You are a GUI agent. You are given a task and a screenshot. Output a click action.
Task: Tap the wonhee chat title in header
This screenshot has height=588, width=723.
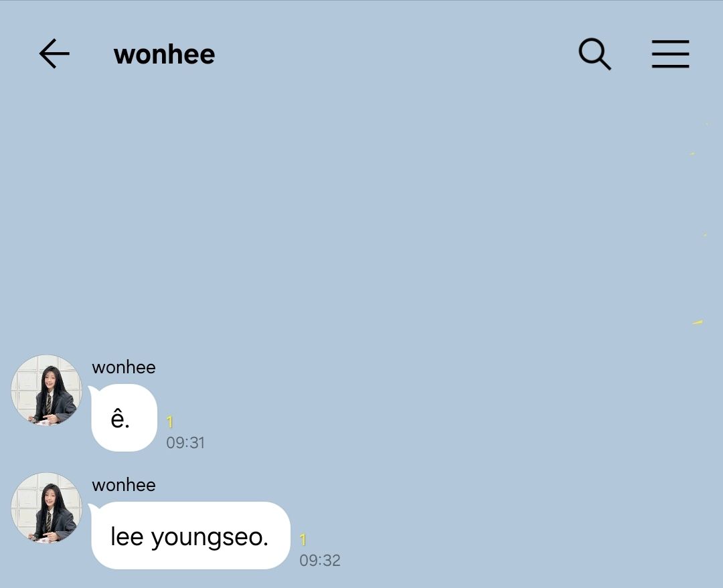[164, 54]
